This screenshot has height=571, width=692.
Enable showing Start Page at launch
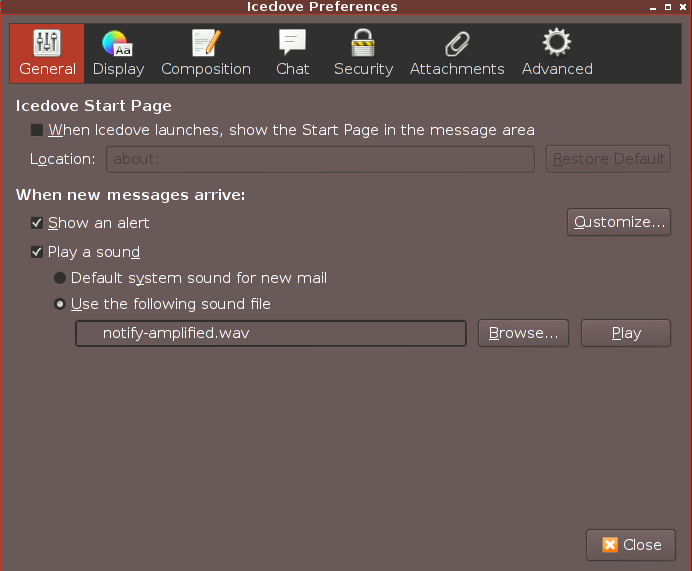[37, 130]
